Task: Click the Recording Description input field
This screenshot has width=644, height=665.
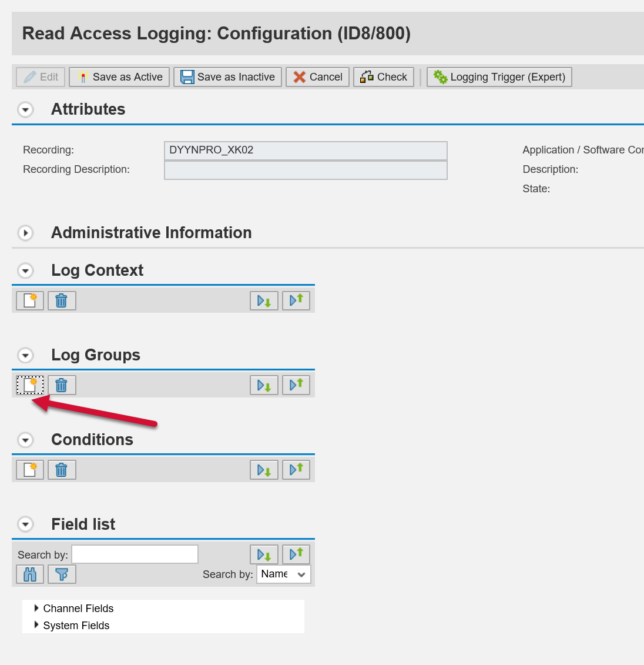Action: pos(306,170)
